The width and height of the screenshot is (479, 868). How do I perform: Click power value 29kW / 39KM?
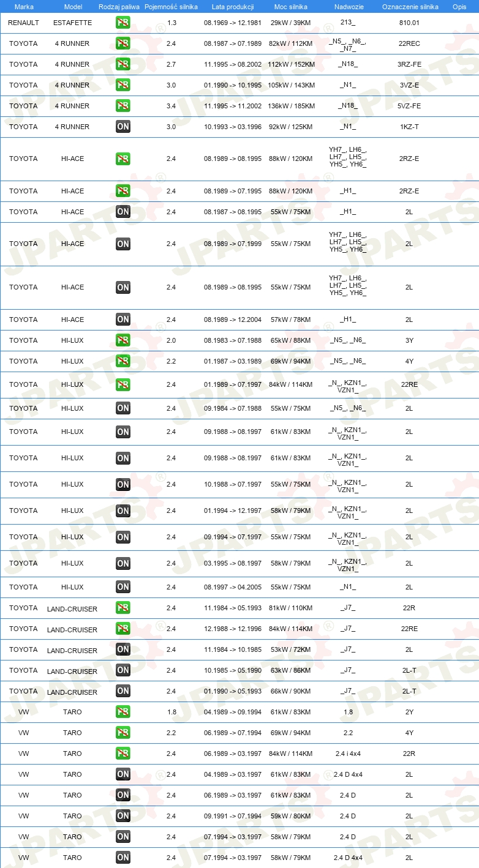[291, 23]
